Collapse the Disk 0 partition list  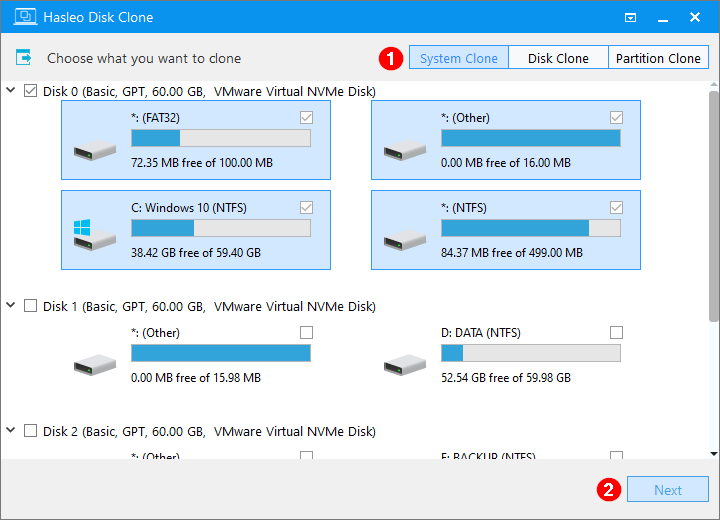(x=11, y=90)
